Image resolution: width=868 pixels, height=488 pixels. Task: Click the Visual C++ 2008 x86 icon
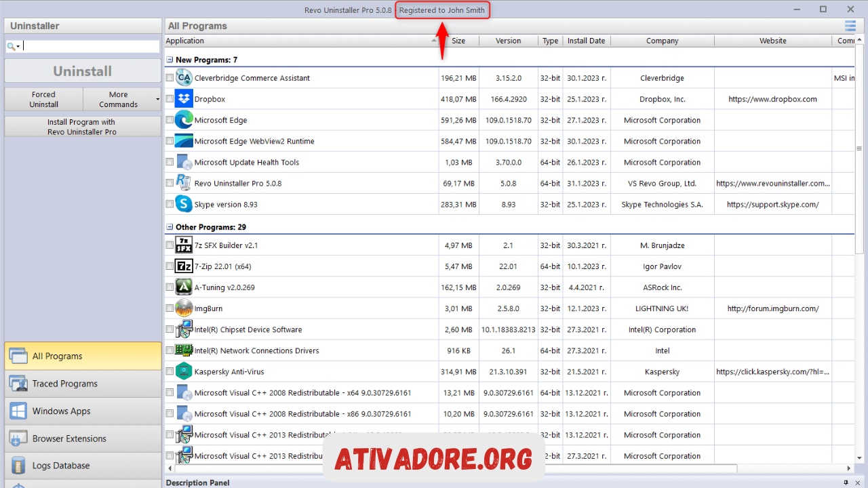184,413
